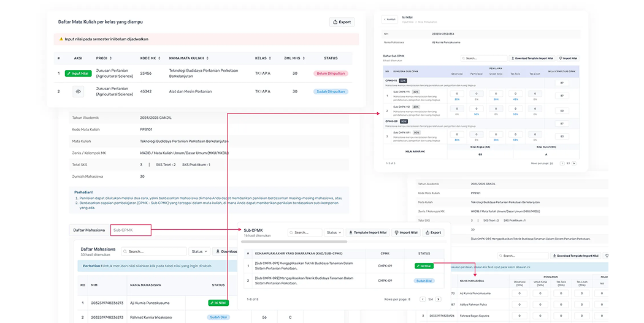Click Isi Nilai button for Sub CMPK-091
This screenshot has width=644, height=323.
click(424, 266)
